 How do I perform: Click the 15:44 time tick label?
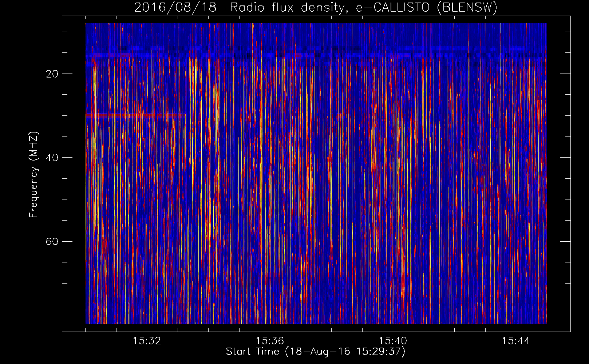click(516, 341)
